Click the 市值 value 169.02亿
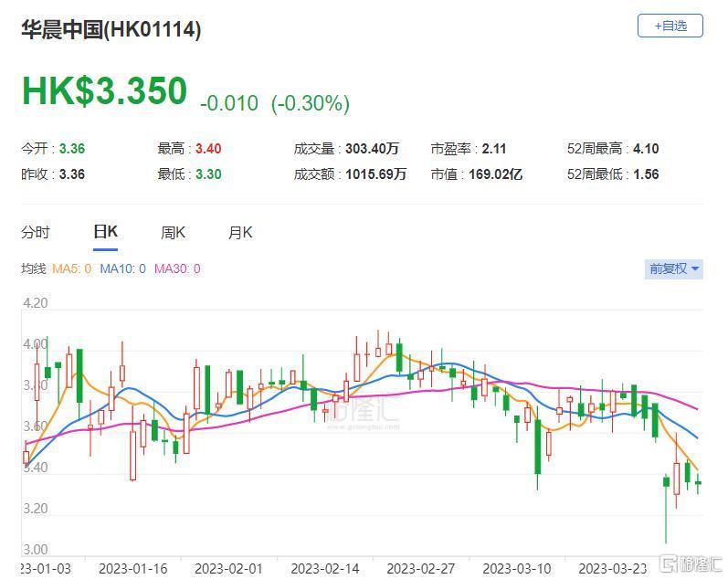 coord(495,174)
